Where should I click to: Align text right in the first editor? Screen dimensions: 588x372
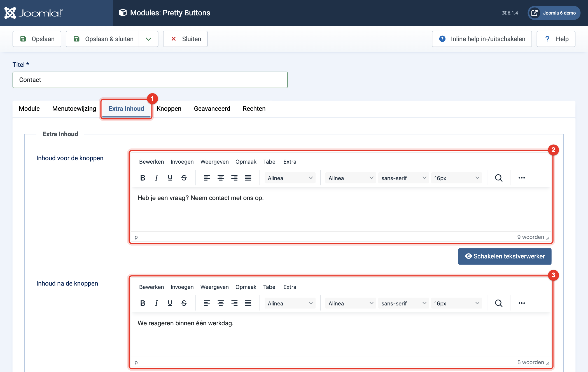234,178
